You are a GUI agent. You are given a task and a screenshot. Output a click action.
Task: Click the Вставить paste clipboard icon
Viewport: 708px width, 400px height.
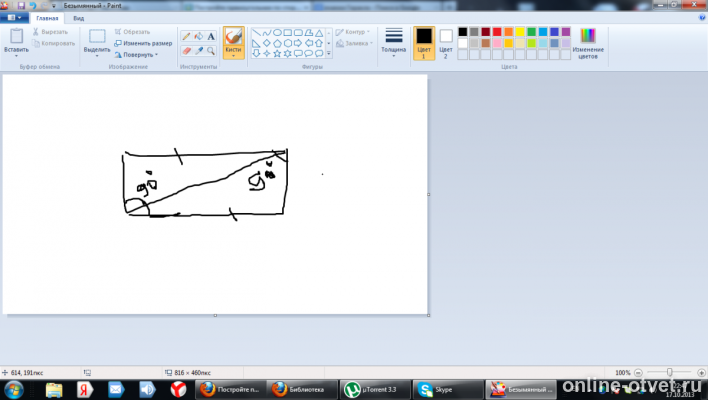(17, 36)
